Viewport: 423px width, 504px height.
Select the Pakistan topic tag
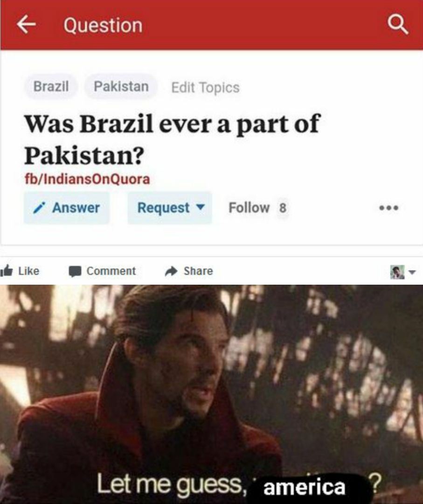121,86
